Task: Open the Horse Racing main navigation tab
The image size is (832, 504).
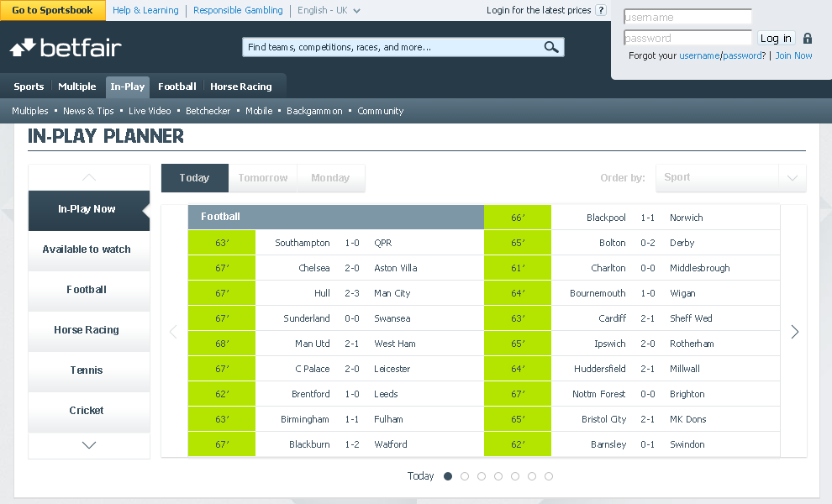Action: click(x=241, y=87)
